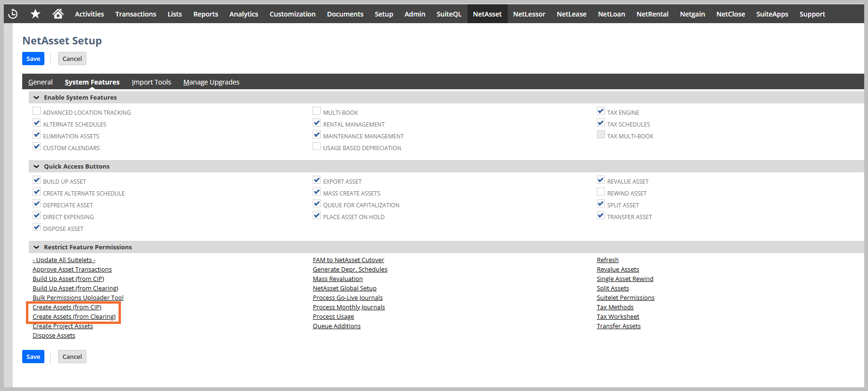Open Transfer Assets link
Image resolution: width=868 pixels, height=391 pixels.
(x=619, y=326)
